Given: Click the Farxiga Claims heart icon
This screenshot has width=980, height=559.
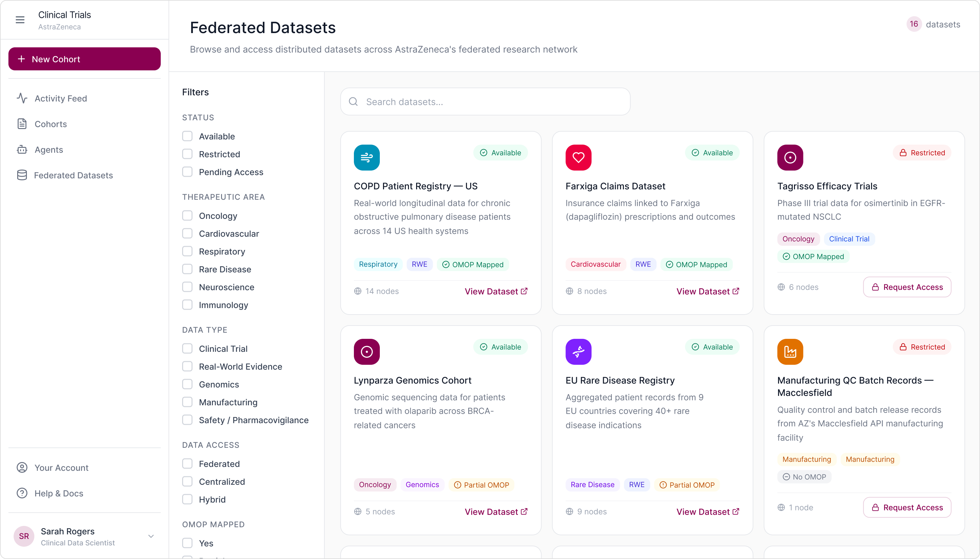Looking at the screenshot, I should [578, 157].
